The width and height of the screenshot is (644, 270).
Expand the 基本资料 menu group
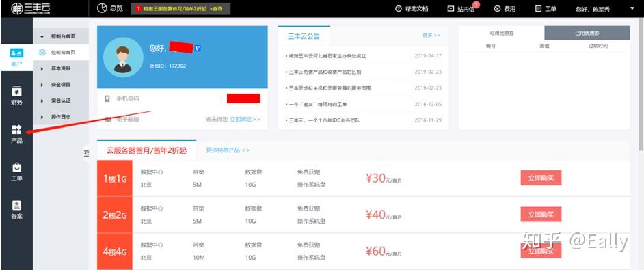click(x=42, y=68)
